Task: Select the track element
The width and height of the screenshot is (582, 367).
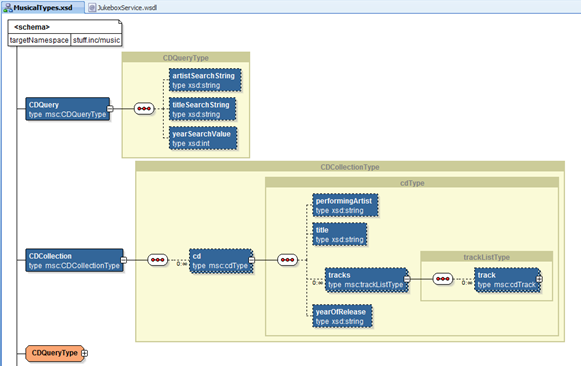Action: (507, 280)
